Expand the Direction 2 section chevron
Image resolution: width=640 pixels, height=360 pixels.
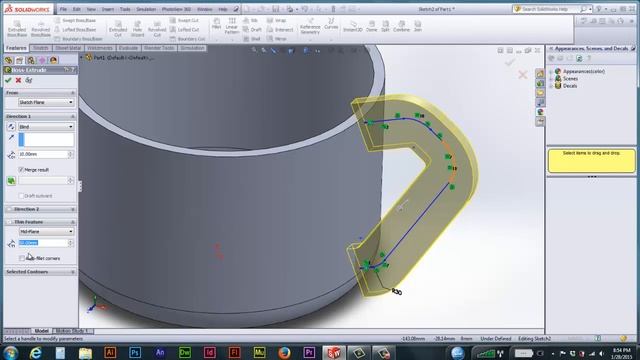click(x=73, y=209)
